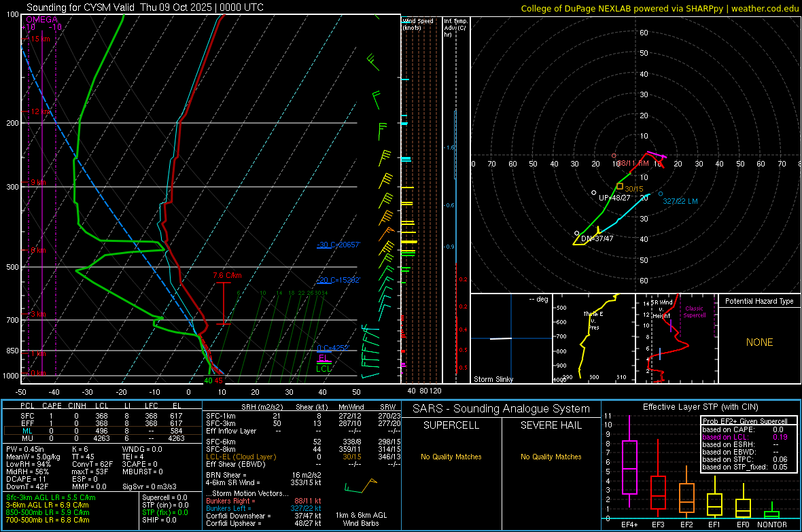Click the 'LowRH = 94%' value
Image resolution: width=802 pixels, height=532 pixels.
click(x=29, y=464)
